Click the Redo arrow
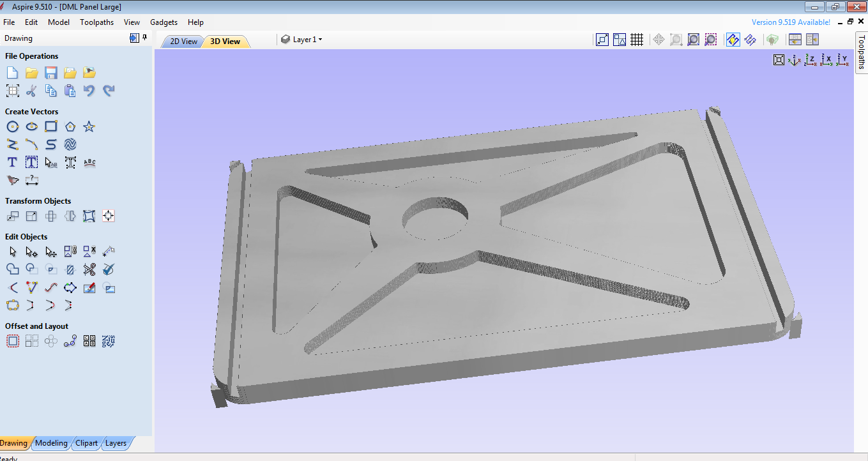The image size is (868, 461). tap(109, 91)
